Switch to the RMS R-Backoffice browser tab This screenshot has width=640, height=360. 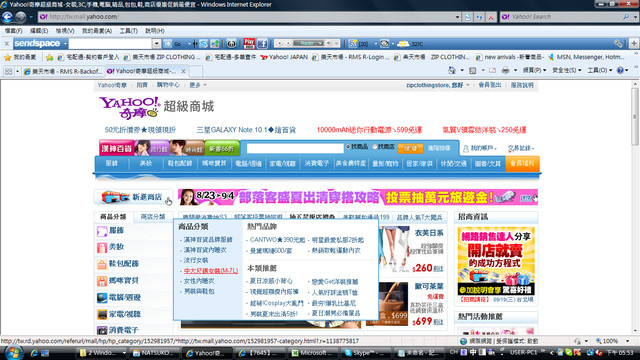click(63, 71)
